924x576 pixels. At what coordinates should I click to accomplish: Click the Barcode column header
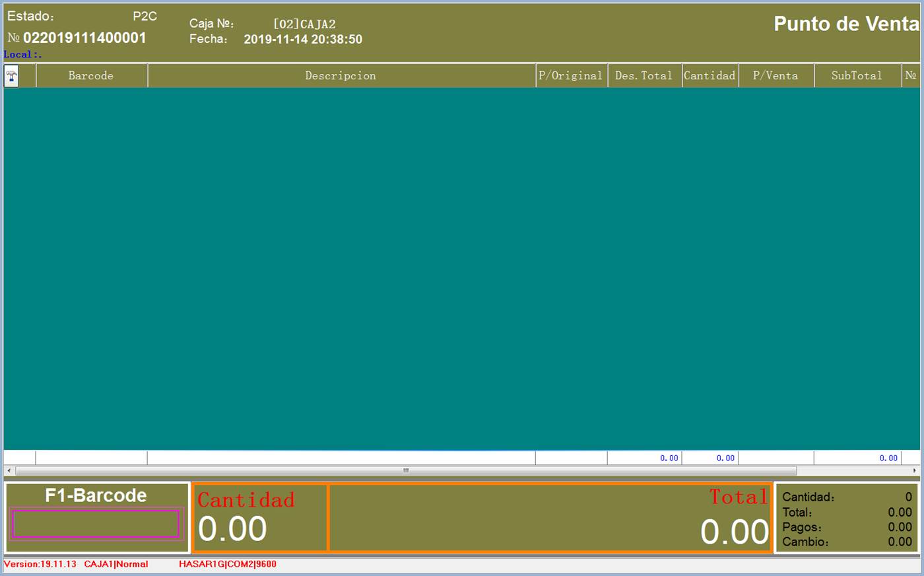91,76
